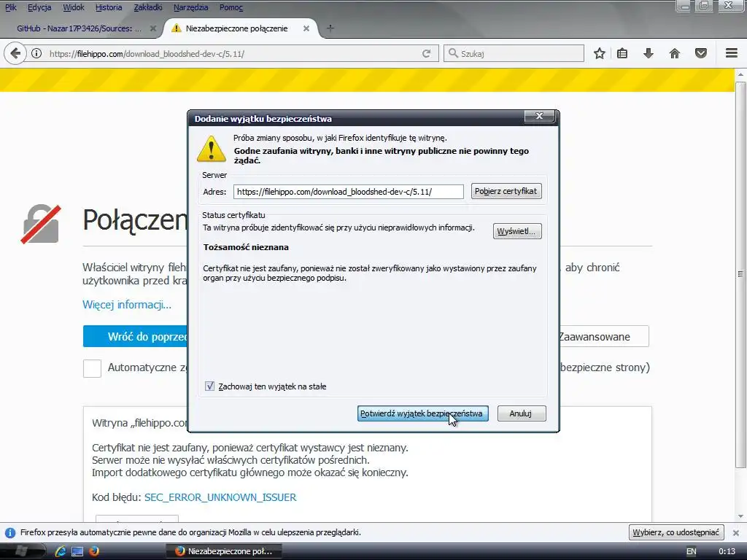Open Internet Explorer from the taskbar
Screen dimensions: 747x560
pos(61,551)
